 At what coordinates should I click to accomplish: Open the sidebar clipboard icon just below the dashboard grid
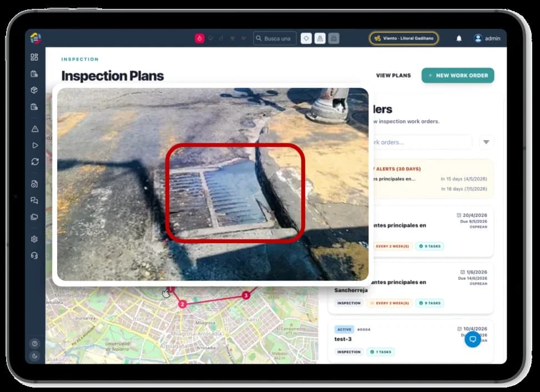coord(34,73)
